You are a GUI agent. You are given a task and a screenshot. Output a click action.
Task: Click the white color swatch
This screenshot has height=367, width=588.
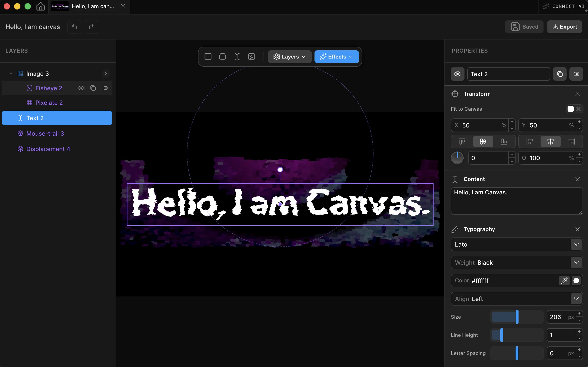click(x=576, y=281)
